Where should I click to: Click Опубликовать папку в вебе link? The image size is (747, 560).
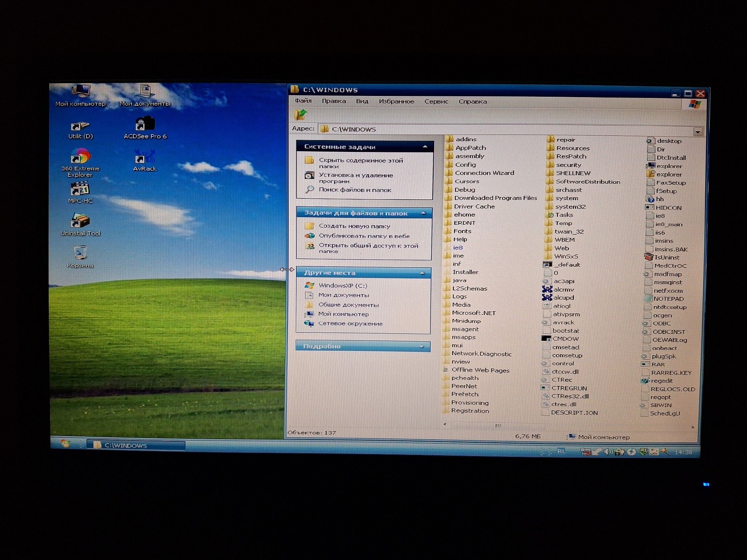tap(364, 236)
